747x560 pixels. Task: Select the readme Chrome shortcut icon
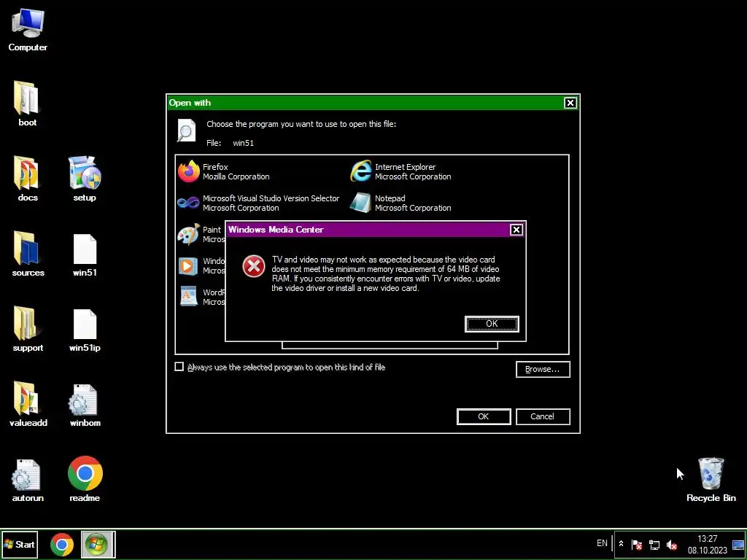pyautogui.click(x=85, y=479)
